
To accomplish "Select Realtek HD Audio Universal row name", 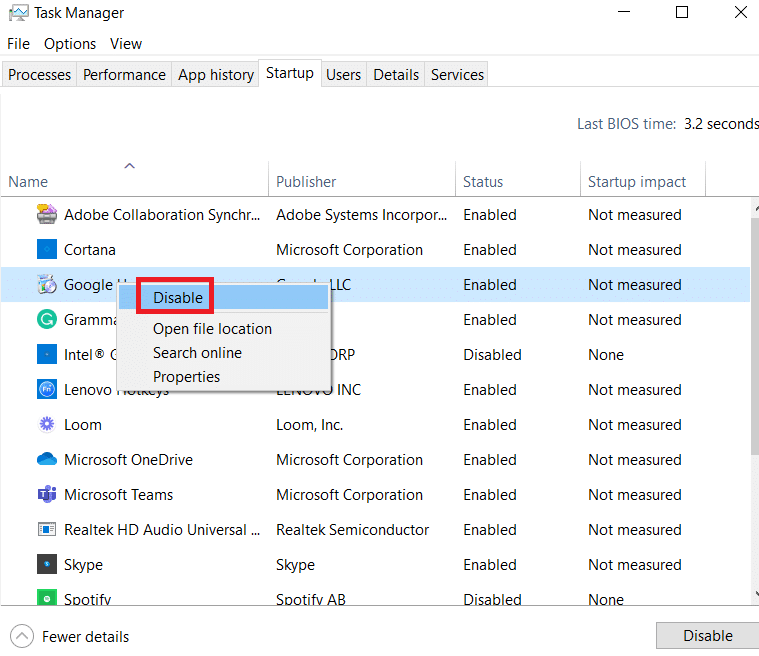I will [162, 530].
